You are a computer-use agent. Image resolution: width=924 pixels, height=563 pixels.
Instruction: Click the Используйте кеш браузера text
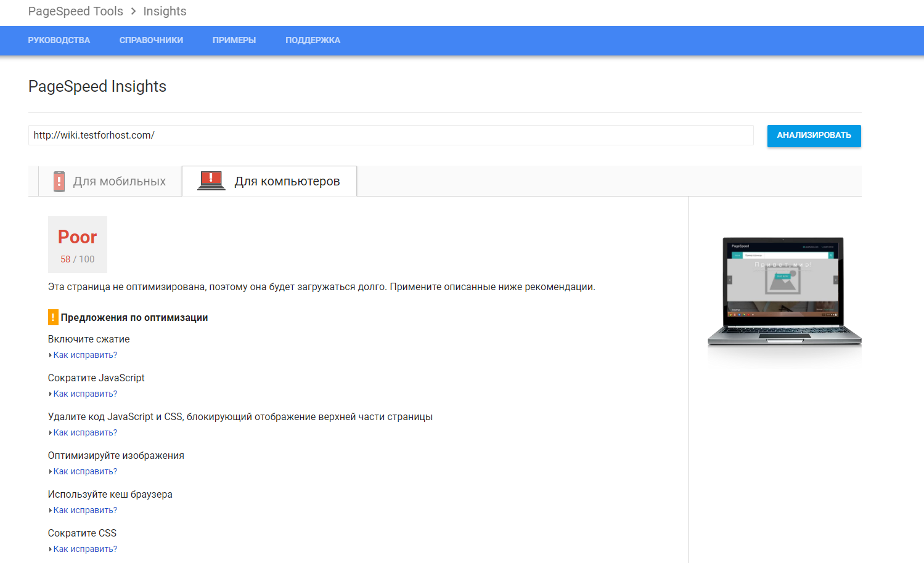110,495
